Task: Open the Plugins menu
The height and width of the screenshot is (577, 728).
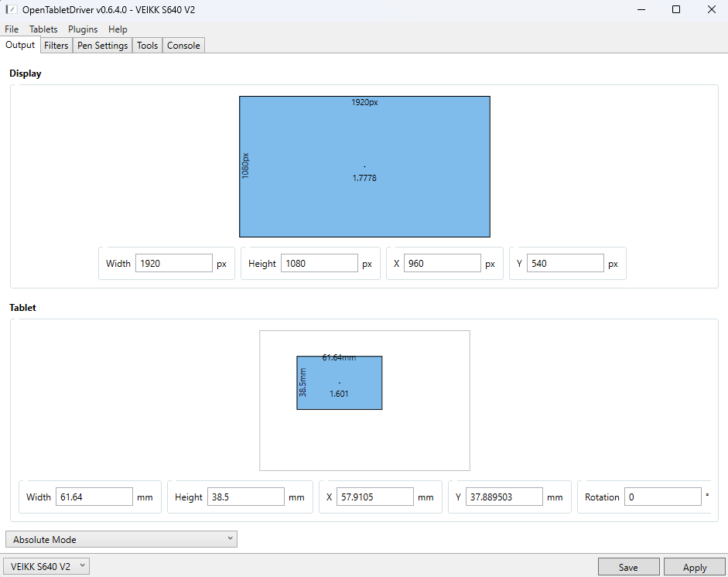Action: [x=83, y=29]
